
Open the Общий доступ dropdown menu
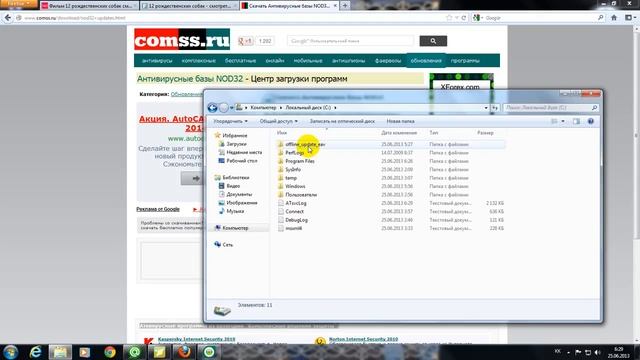pyautogui.click(x=278, y=121)
